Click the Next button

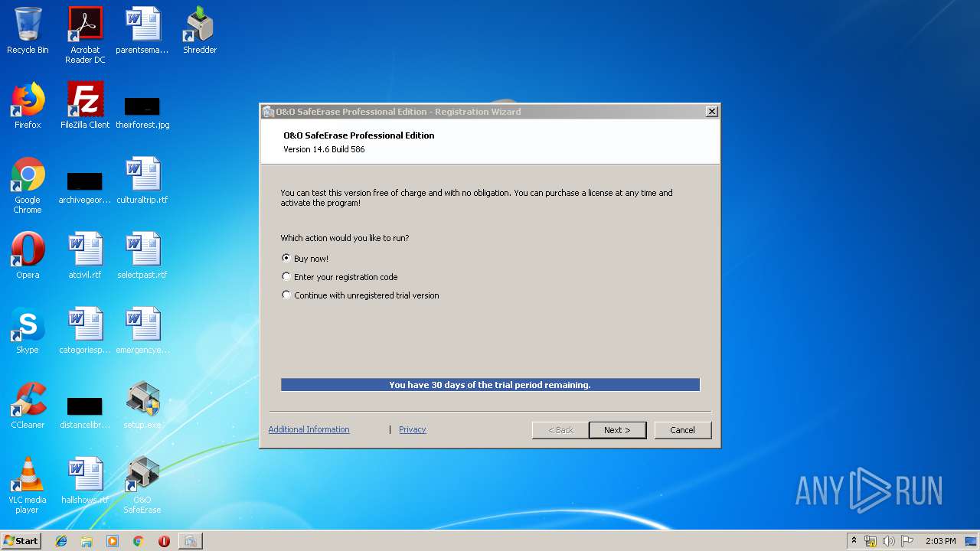[617, 430]
